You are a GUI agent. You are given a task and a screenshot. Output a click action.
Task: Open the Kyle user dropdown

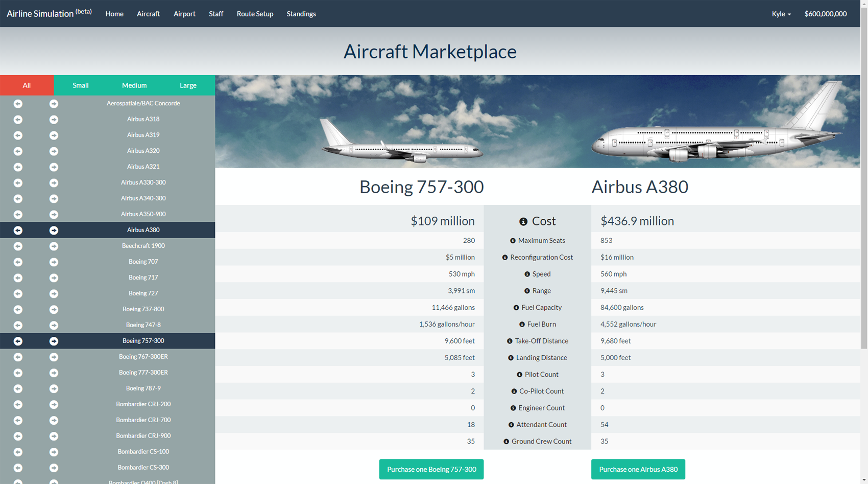781,14
